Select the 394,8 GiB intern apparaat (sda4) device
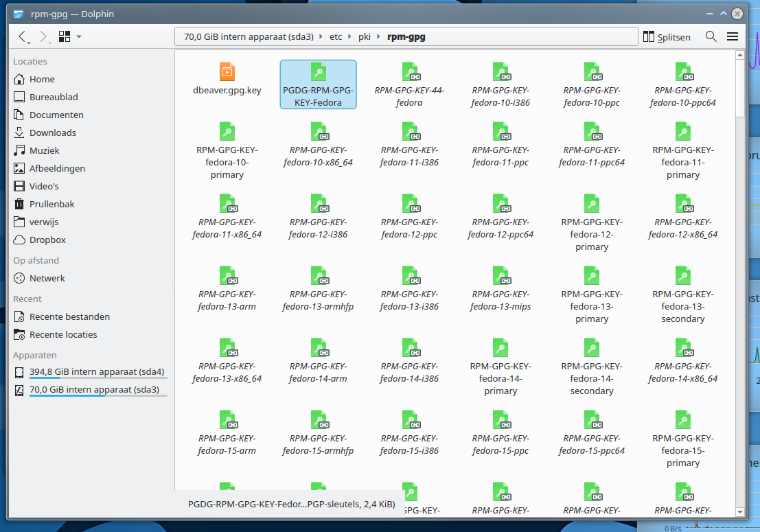 91,372
